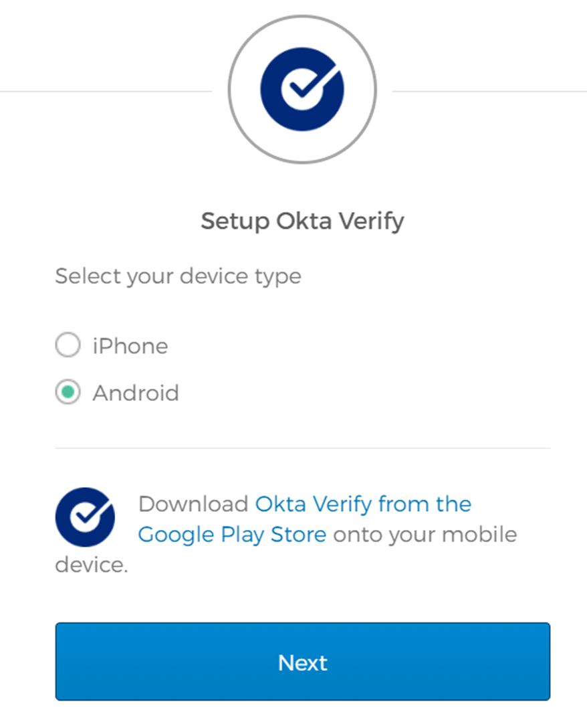Open the 'Okta Verify from the' link
The height and width of the screenshot is (728, 587).
pyautogui.click(x=363, y=504)
